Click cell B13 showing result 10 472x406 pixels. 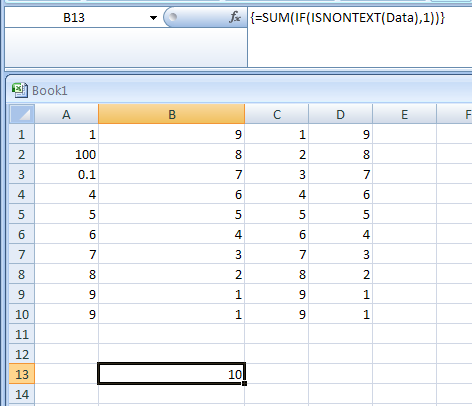pyautogui.click(x=172, y=374)
